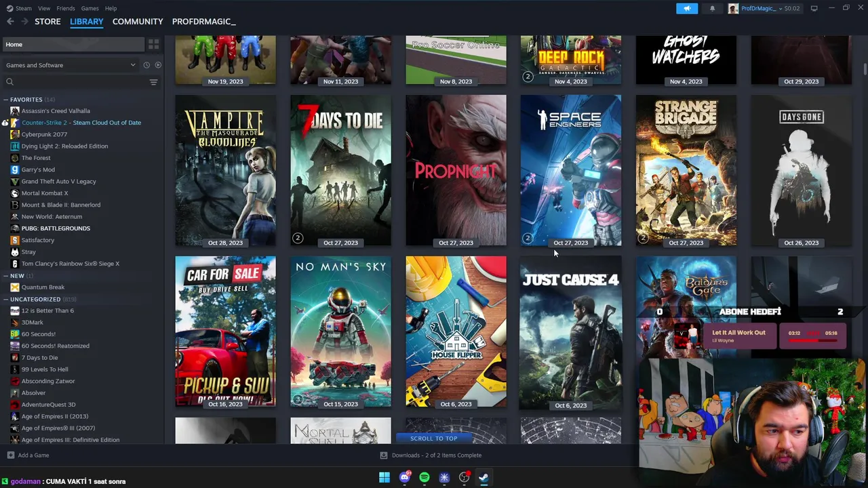Screen dimensions: 868x488
Task: Select Cyberpunk 2077 in sidebar
Action: [x=44, y=134]
